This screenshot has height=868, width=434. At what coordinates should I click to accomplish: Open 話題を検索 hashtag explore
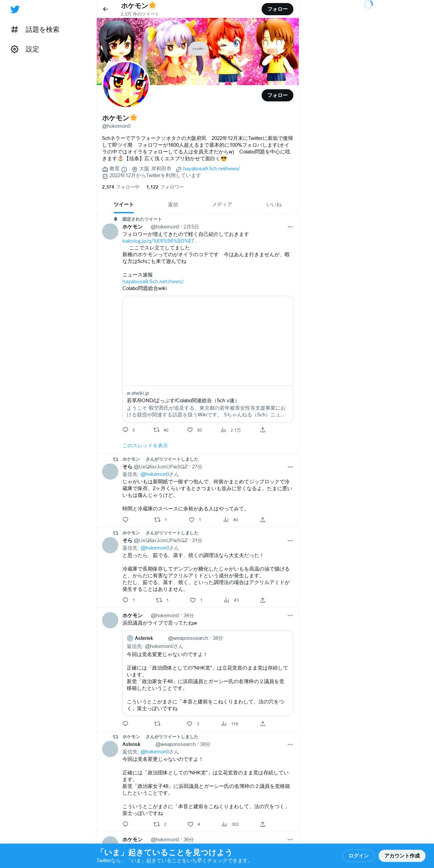click(x=35, y=29)
